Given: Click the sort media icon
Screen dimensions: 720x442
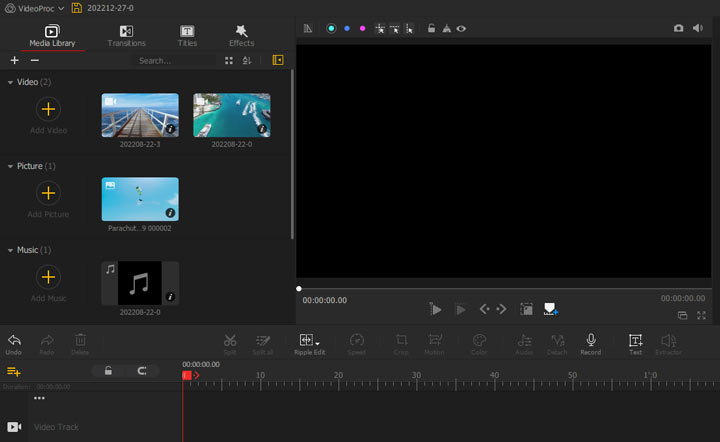Looking at the screenshot, I should coord(247,61).
